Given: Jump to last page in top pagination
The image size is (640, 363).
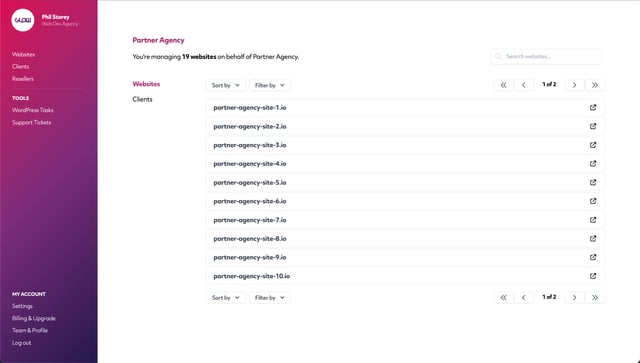Looking at the screenshot, I should [595, 85].
